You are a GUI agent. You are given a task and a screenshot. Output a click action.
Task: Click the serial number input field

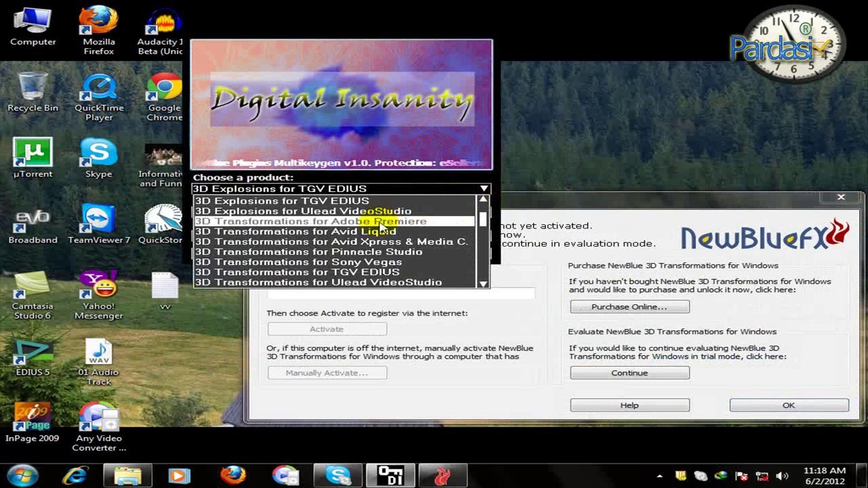click(401, 293)
